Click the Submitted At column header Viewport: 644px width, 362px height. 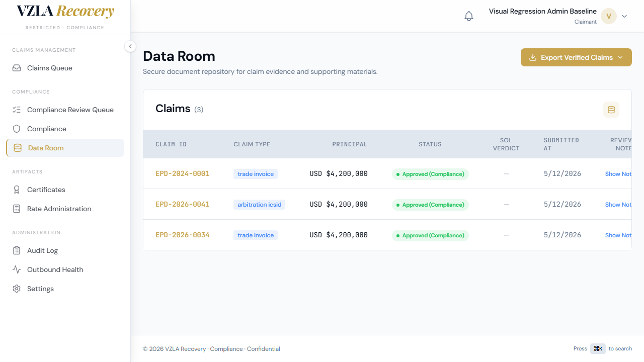tap(561, 144)
